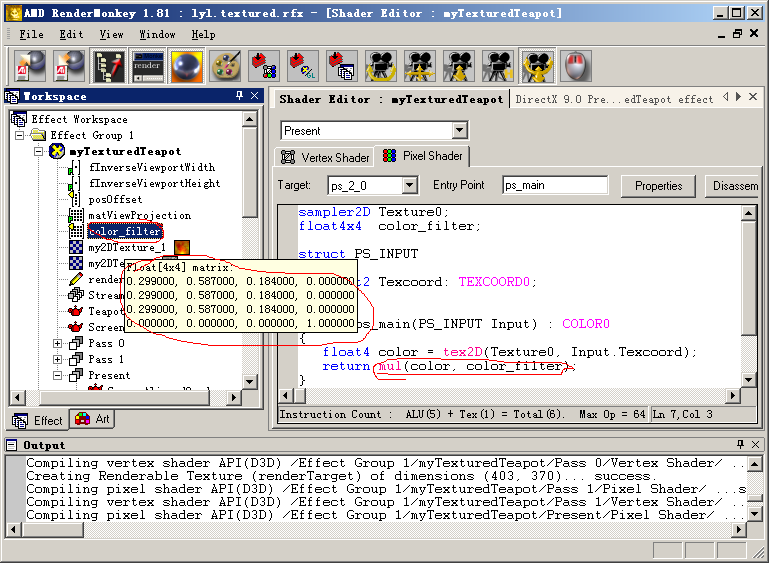
Task: Click the Pass 0 pass icon
Action: tap(76, 343)
